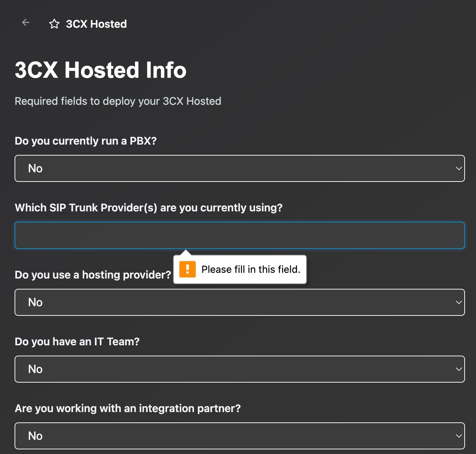Click the 'No' value in the IT Team dropdown
The width and height of the screenshot is (476, 454).
(35, 369)
